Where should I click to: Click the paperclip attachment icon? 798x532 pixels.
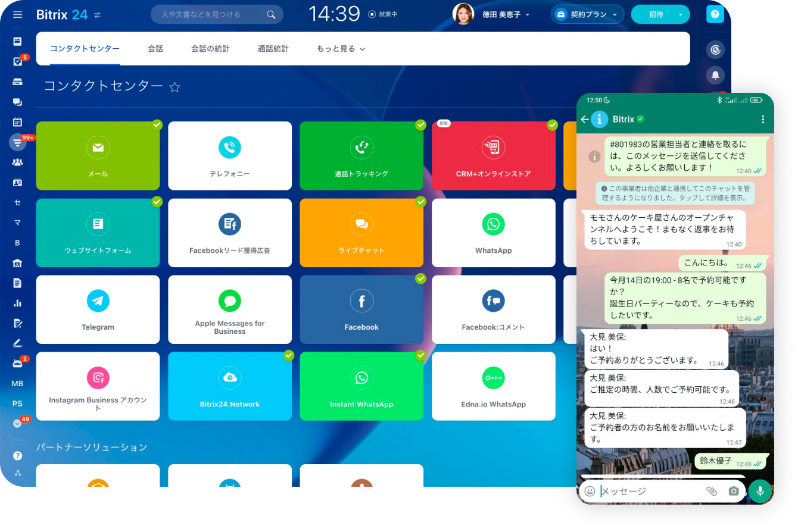711,491
